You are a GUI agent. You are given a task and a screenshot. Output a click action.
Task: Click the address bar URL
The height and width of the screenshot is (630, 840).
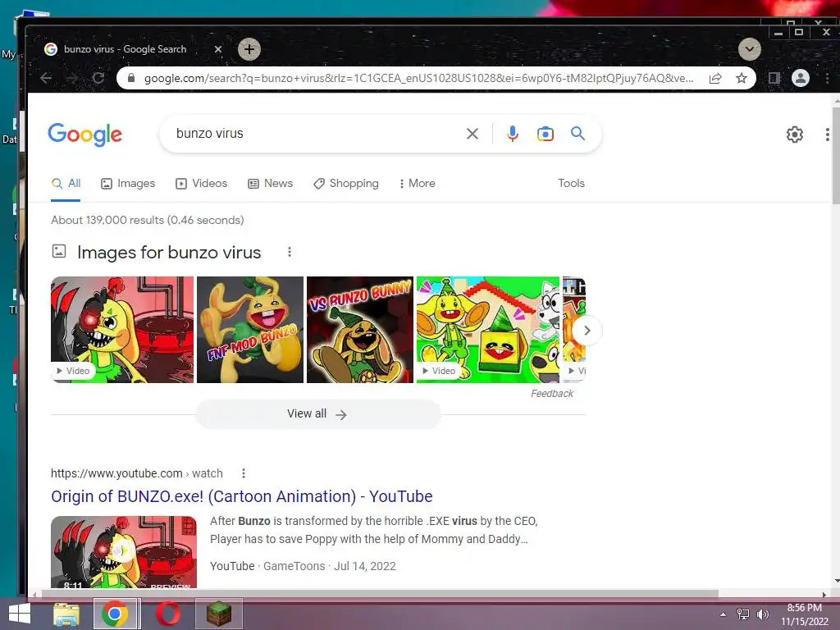click(418, 78)
